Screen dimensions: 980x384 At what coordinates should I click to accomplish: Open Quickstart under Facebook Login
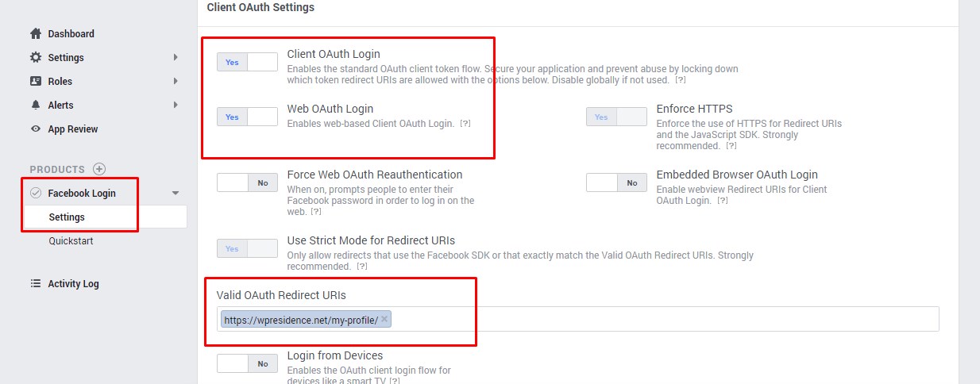tap(71, 241)
